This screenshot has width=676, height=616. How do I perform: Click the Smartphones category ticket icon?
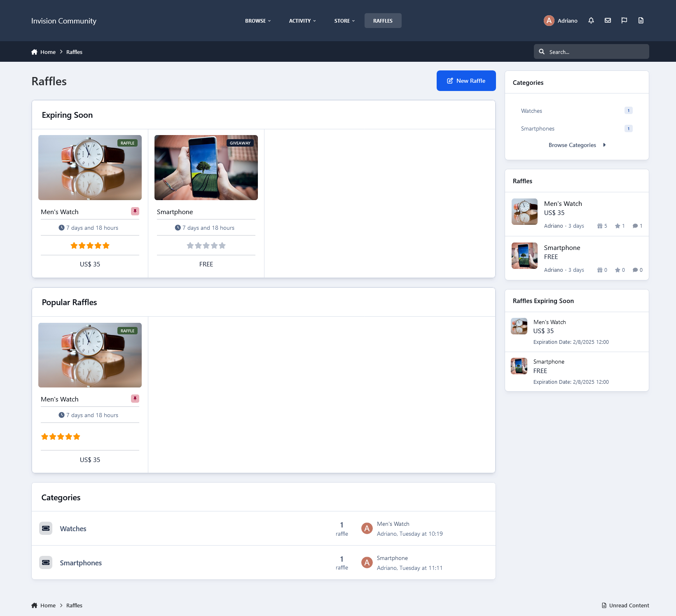[x=46, y=562]
